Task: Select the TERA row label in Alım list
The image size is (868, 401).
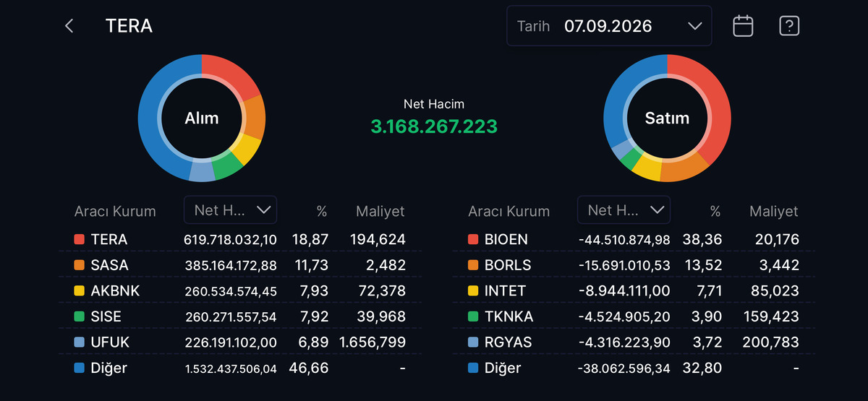Action: 109,239
